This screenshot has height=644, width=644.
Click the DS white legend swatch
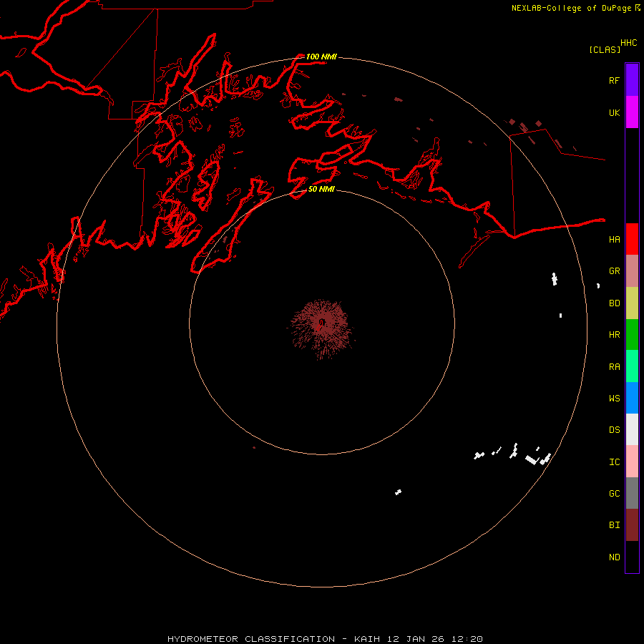[632, 429]
